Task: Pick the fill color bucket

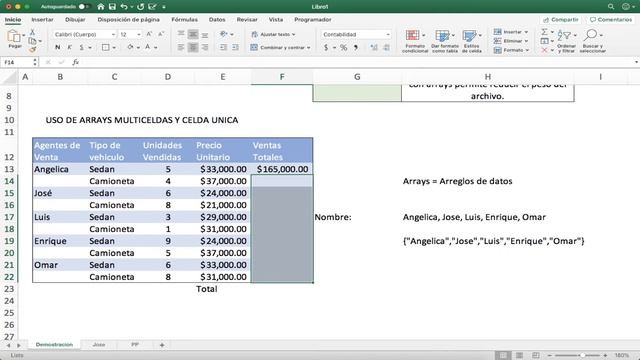Action: click(x=130, y=47)
